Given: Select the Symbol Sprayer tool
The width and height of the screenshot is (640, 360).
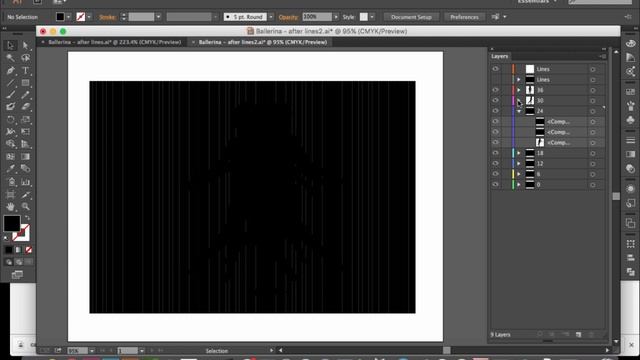Looking at the screenshot, I should point(11,182).
